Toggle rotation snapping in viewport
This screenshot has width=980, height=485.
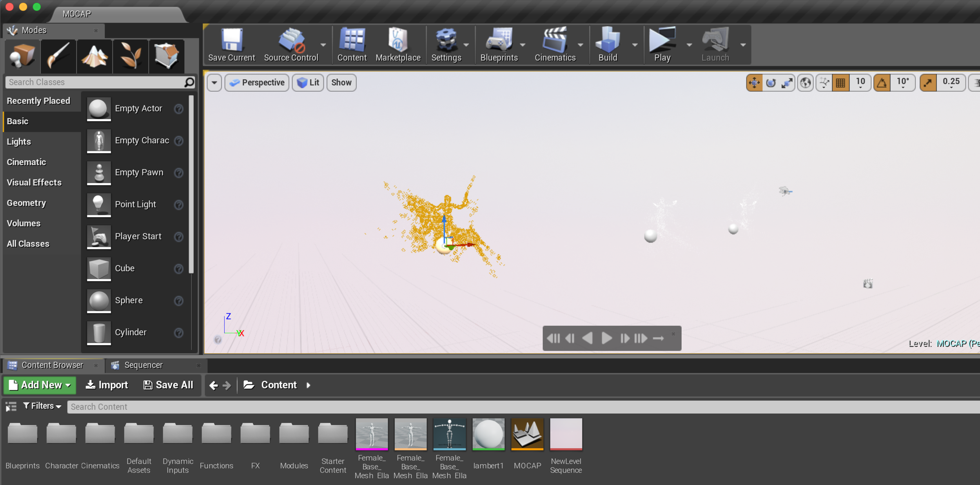tap(882, 83)
